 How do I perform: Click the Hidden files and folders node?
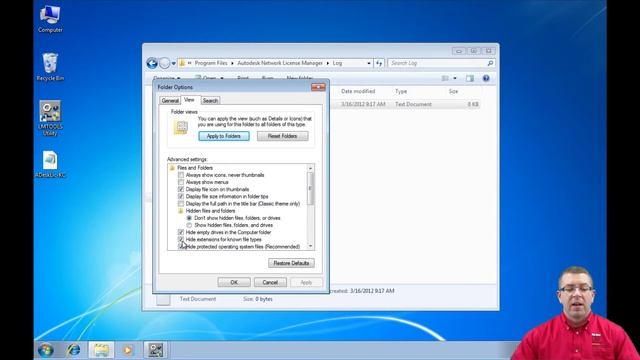tap(210, 211)
